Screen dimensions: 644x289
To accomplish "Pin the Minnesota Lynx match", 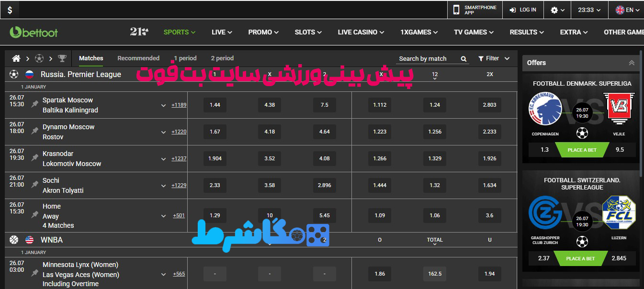I will (34, 273).
